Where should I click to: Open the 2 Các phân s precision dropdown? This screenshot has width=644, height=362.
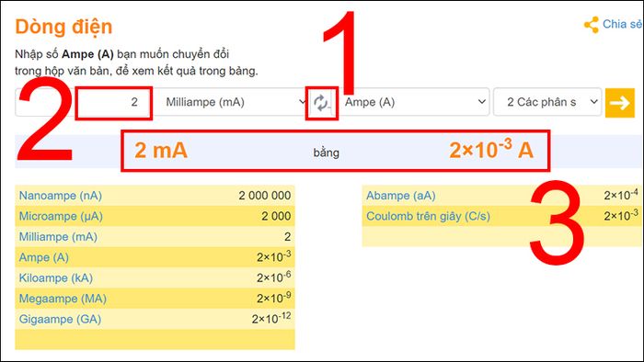pos(547,102)
